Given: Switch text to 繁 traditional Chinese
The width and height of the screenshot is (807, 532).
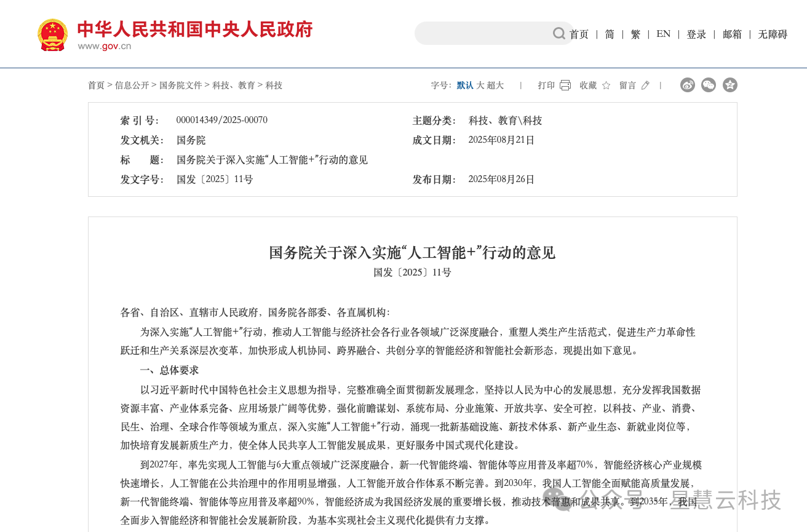Looking at the screenshot, I should [635, 34].
